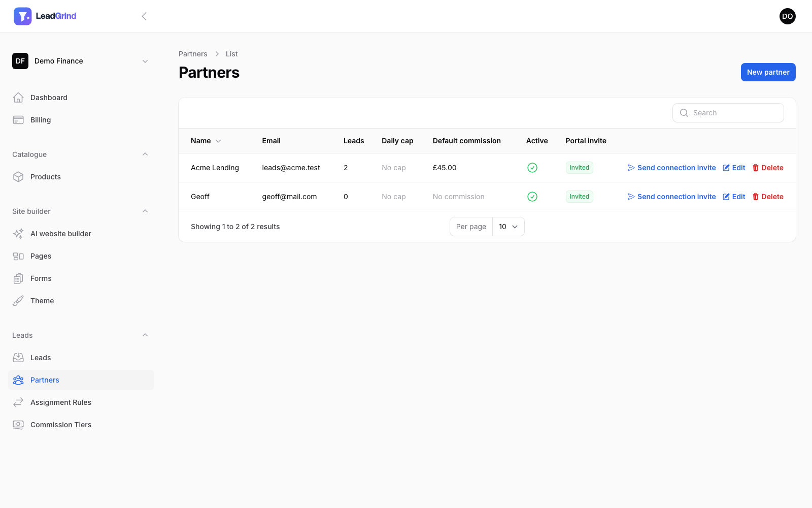Click the Dashboard house icon
This screenshot has width=812, height=508.
[x=18, y=98]
